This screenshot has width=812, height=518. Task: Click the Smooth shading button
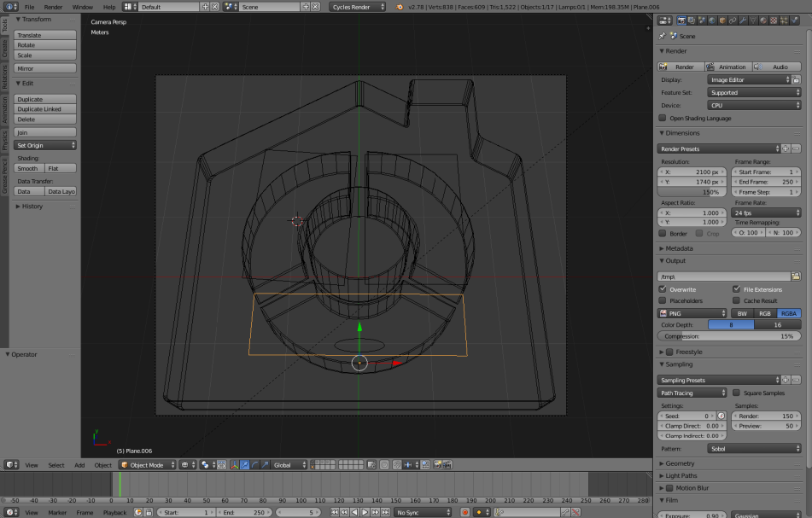point(28,168)
